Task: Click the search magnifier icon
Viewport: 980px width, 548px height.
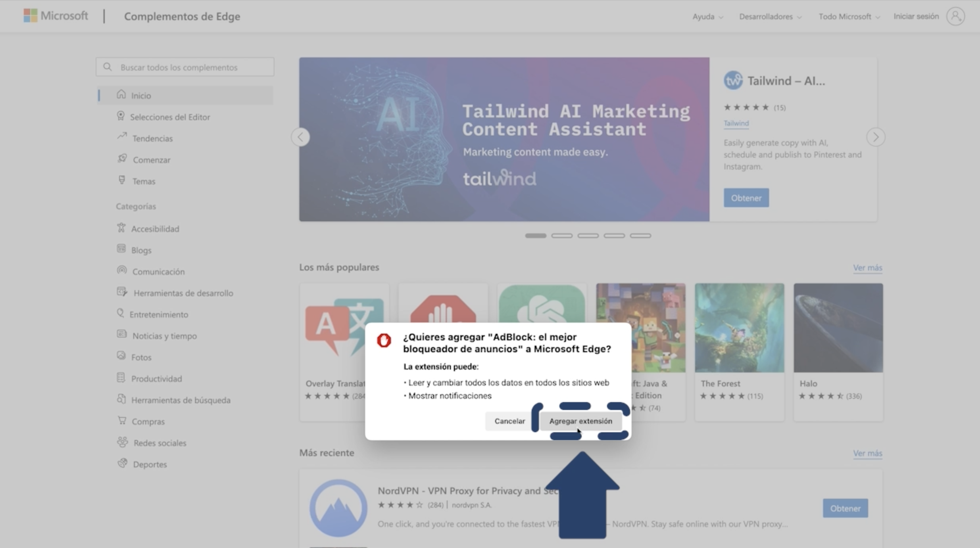Action: point(108,67)
